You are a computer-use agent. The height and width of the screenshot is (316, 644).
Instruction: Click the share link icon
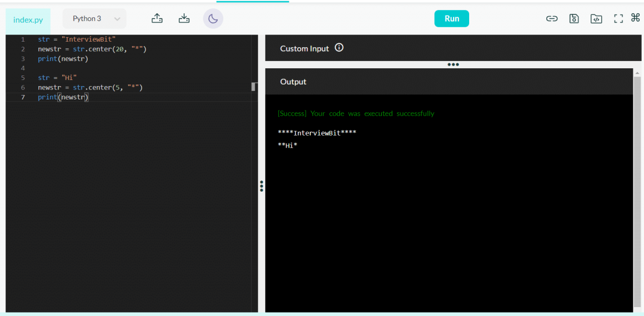(x=551, y=18)
